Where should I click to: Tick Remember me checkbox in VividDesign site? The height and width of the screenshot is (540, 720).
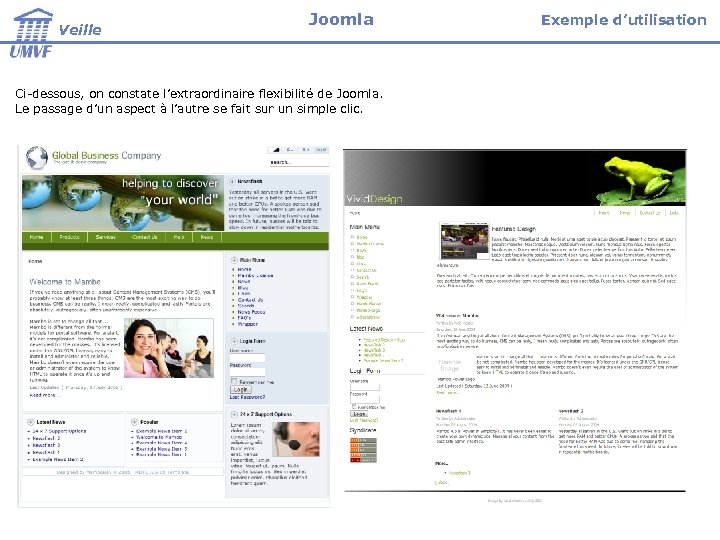coord(354,406)
